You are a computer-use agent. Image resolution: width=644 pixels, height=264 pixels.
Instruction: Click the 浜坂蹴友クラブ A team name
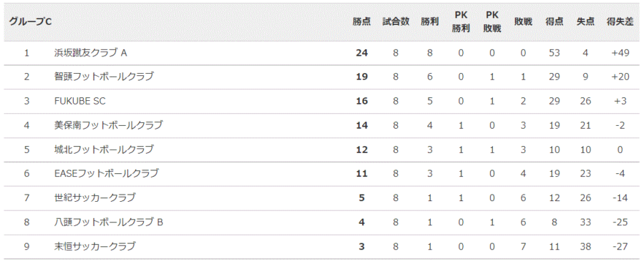click(x=91, y=53)
